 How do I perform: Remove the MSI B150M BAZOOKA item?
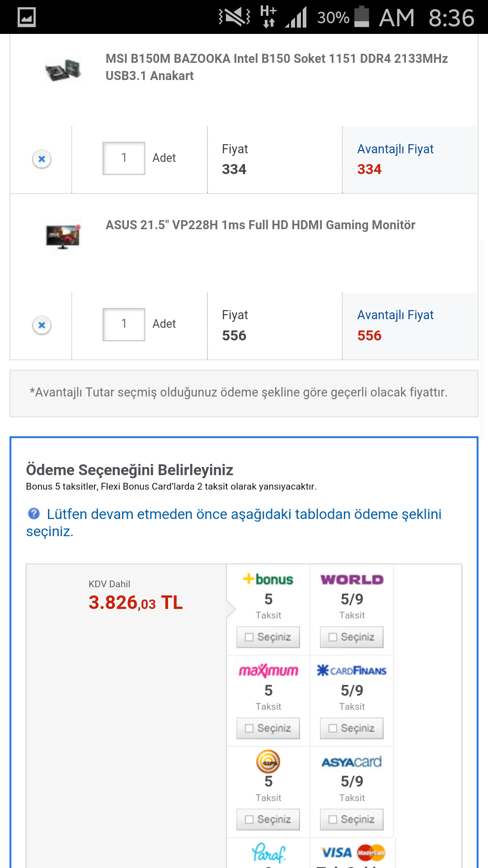pyautogui.click(x=42, y=159)
